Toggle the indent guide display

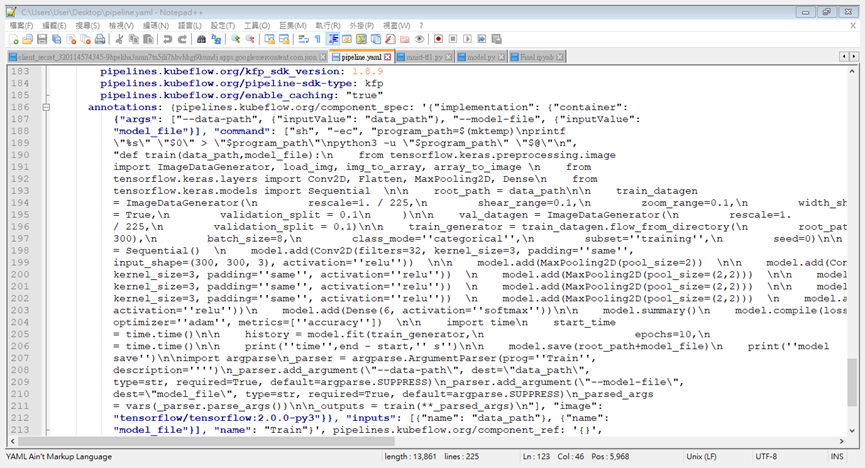(x=333, y=39)
